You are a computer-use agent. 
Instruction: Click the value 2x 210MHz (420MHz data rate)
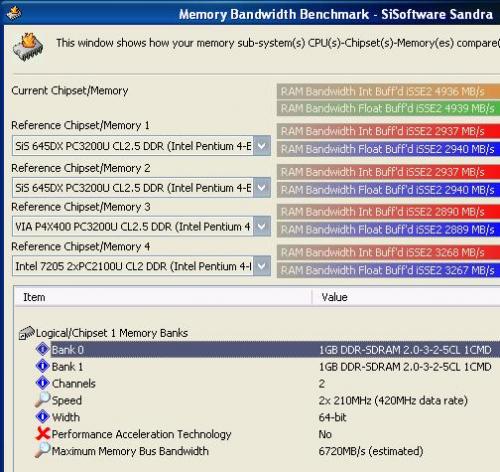(393, 400)
